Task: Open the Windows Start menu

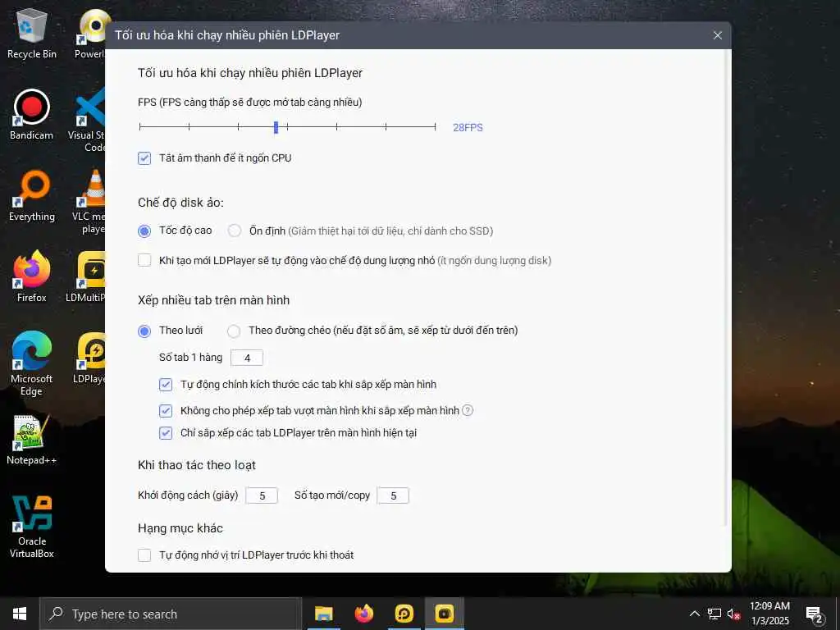Action: (x=20, y=614)
